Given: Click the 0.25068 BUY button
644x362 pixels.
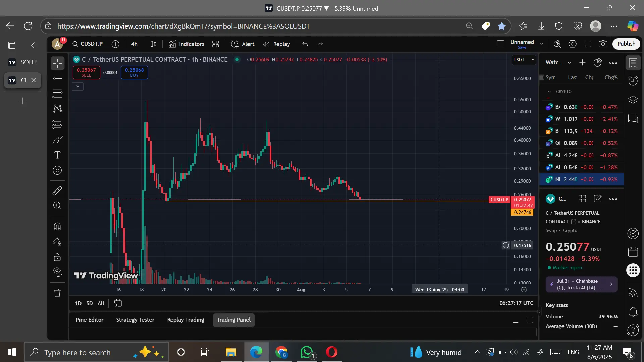Looking at the screenshot, I should [x=134, y=72].
